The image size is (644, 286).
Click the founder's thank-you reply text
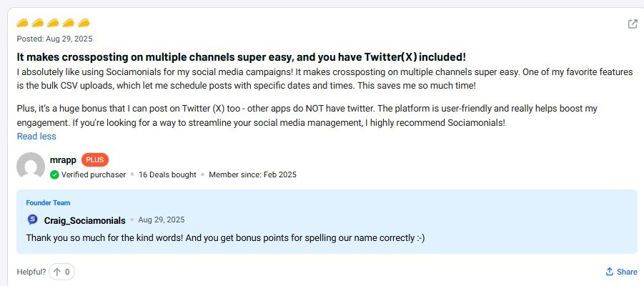[225, 237]
